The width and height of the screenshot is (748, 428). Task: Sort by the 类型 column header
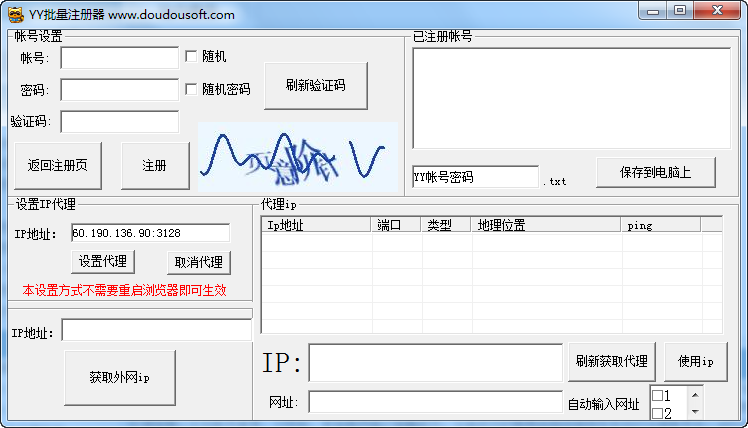[x=446, y=225]
